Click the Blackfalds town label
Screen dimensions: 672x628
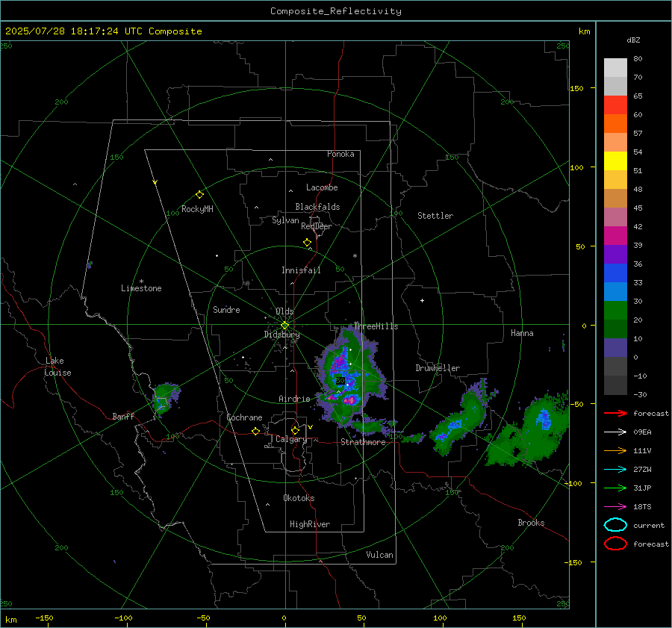click(x=317, y=207)
